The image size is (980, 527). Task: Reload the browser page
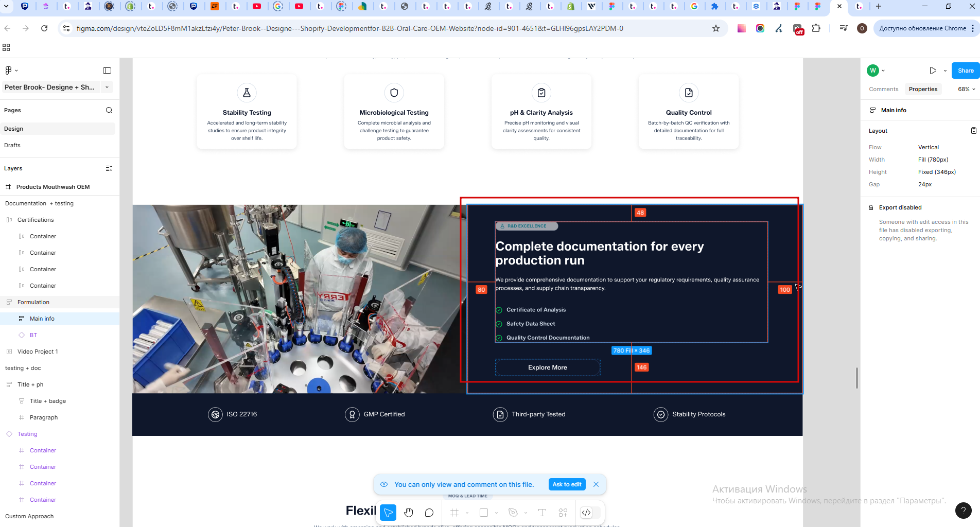[44, 28]
